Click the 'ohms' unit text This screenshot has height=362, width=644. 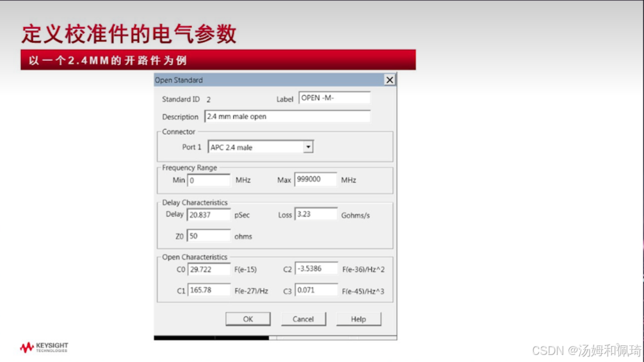tap(243, 237)
